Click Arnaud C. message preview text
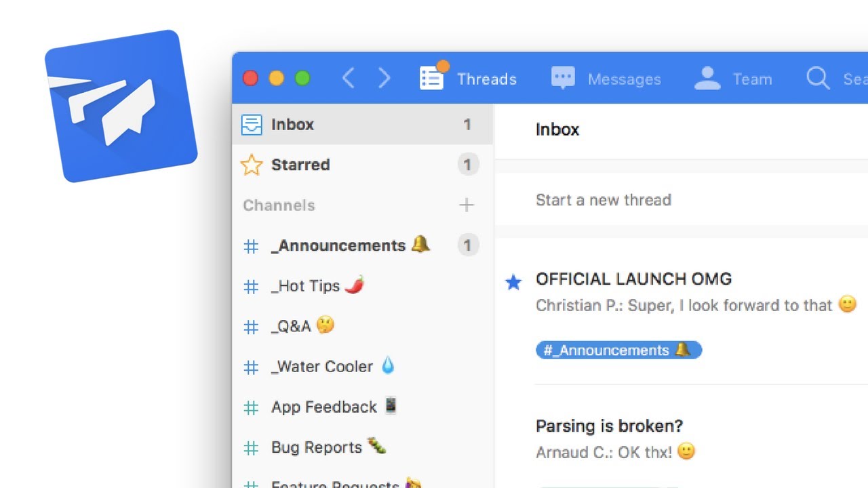The height and width of the screenshot is (488, 868). (616, 452)
